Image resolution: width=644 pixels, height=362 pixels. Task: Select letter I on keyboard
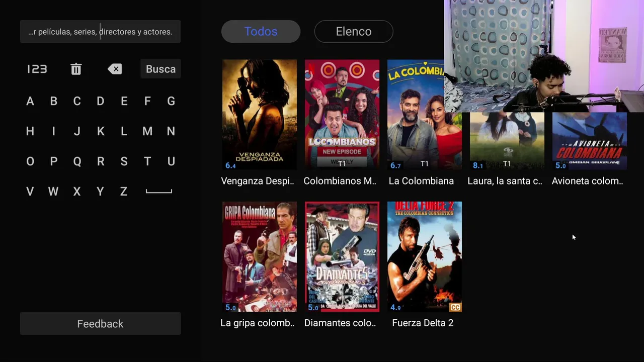point(53,131)
